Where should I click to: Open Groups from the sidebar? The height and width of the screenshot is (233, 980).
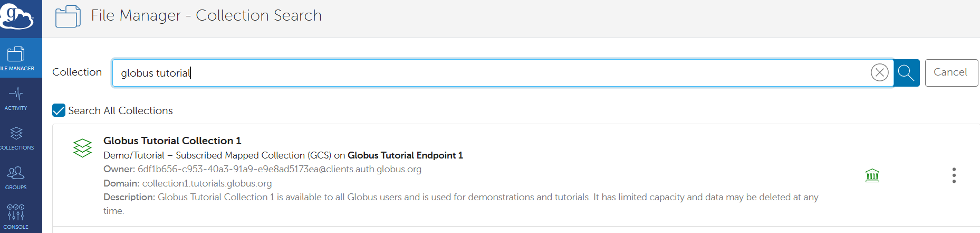point(16,178)
